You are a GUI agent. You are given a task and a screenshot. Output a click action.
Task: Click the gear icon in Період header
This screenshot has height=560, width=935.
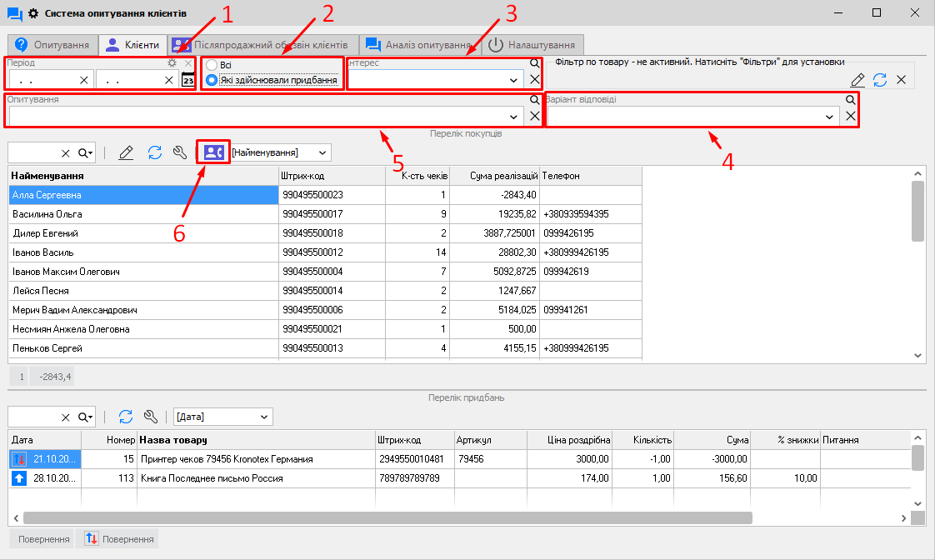(172, 62)
